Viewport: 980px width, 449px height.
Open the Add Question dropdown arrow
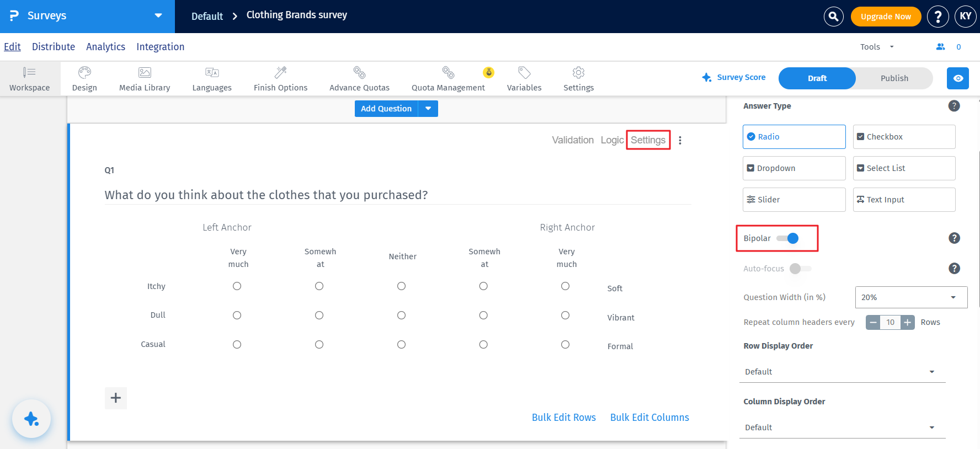coord(428,109)
